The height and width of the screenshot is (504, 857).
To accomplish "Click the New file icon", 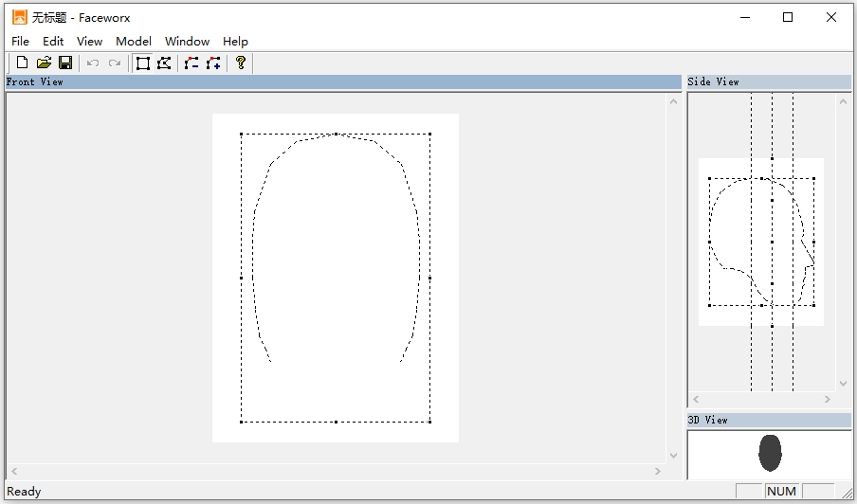I will tap(22, 63).
